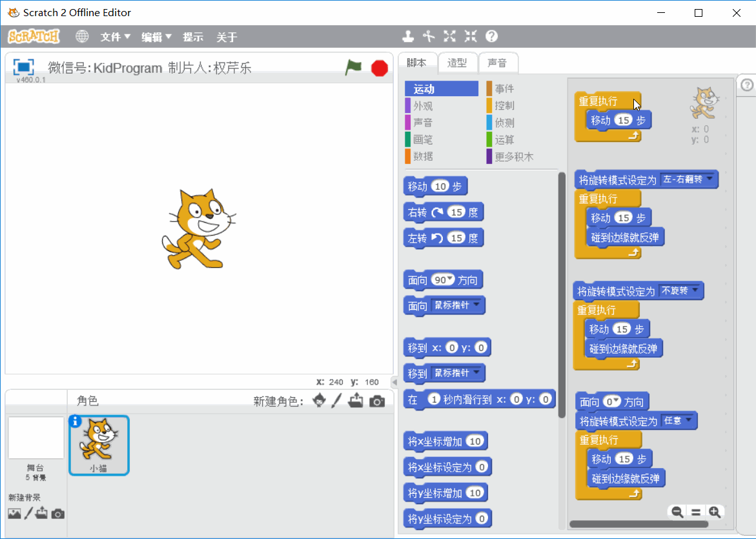Open the 关于 menu item
Viewport: 756px width, 539px height.
click(227, 37)
